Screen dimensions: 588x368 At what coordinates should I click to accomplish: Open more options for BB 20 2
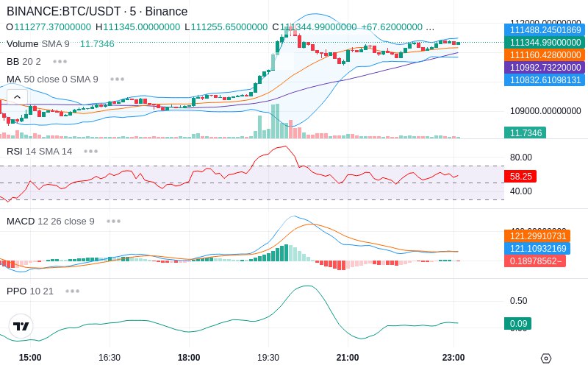[60, 62]
